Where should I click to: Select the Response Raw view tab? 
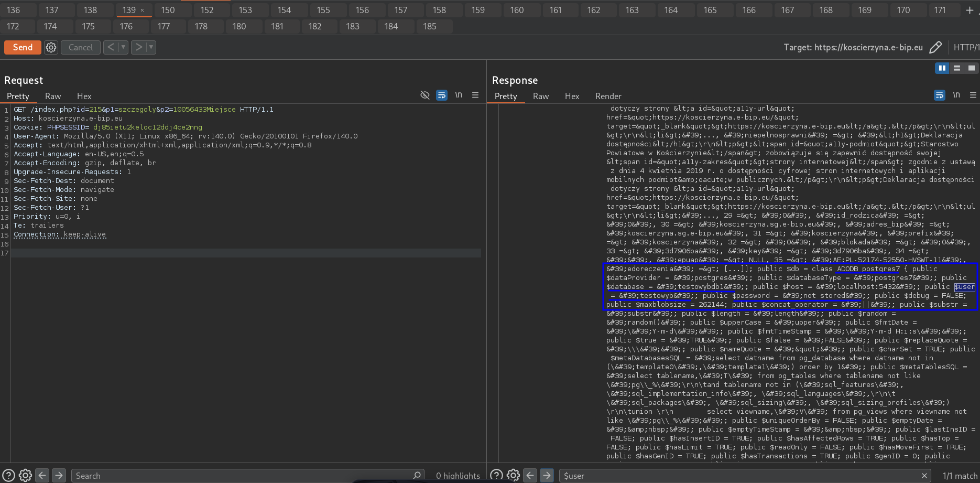coord(541,96)
